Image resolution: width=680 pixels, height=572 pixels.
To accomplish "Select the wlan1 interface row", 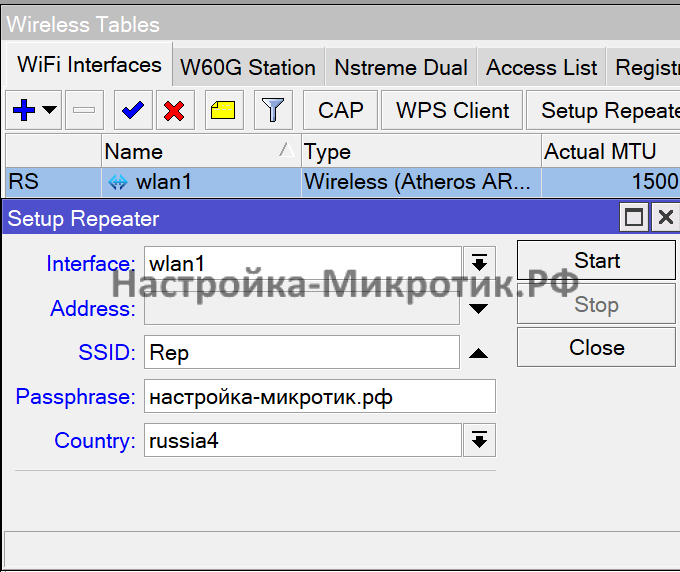I will tap(343, 182).
